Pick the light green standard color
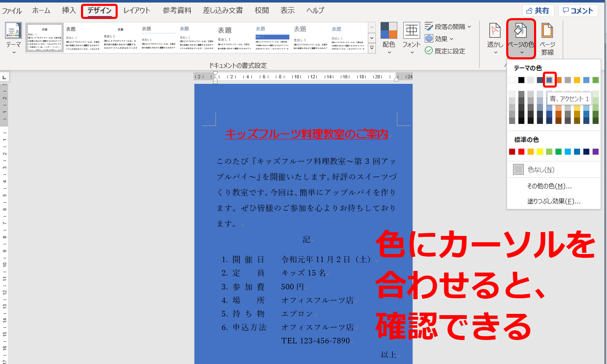 tap(549, 152)
